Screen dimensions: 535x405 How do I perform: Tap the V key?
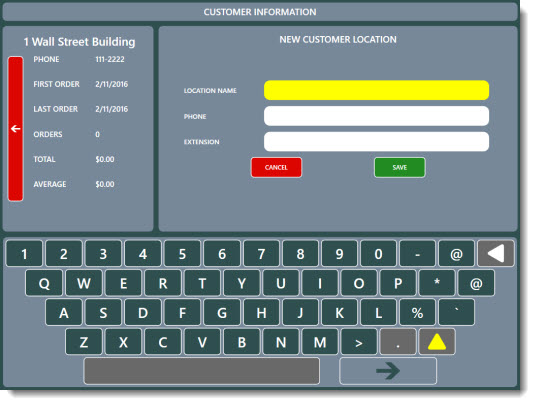point(202,342)
